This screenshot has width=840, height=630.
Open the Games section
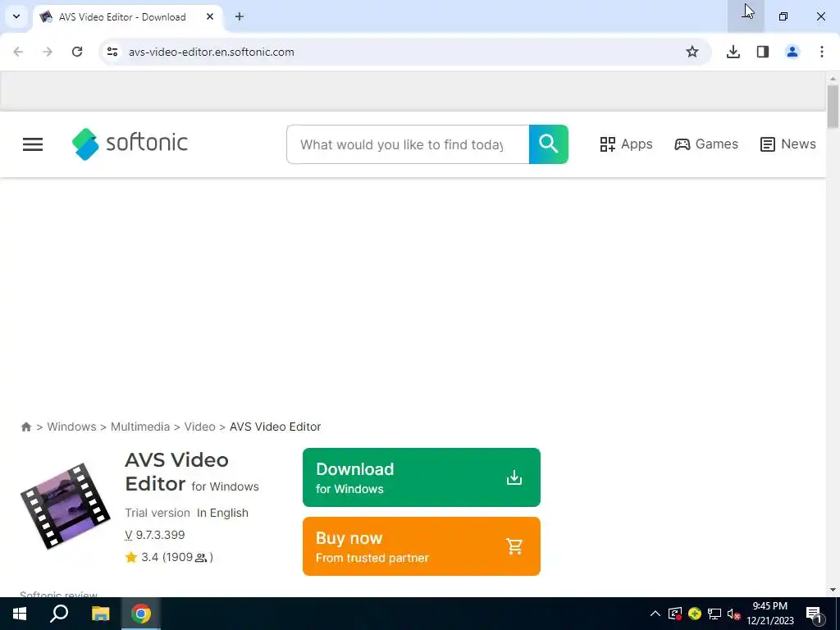tap(706, 144)
